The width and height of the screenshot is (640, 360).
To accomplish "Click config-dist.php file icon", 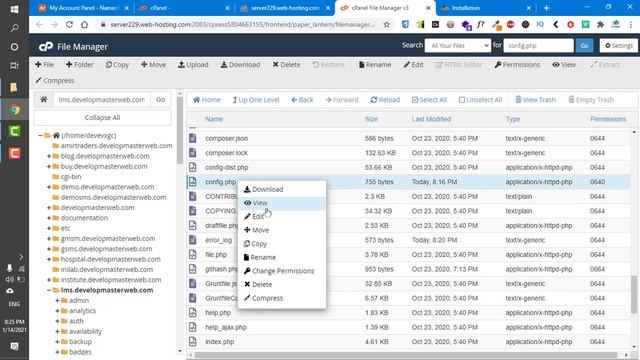I will (x=193, y=167).
